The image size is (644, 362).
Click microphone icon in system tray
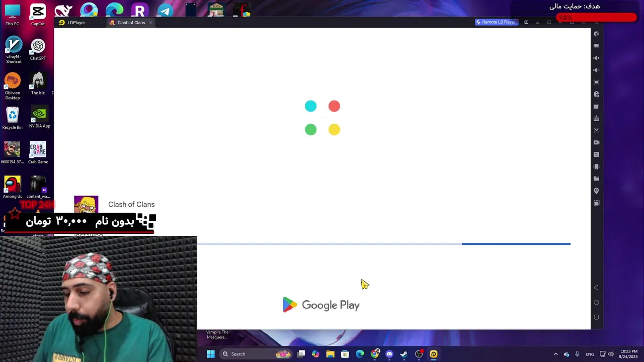pos(577,354)
